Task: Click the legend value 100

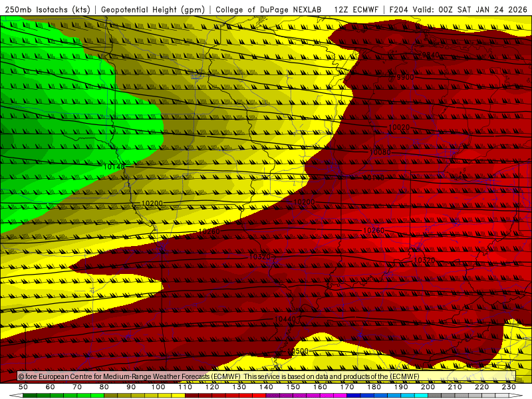Action: (158, 387)
